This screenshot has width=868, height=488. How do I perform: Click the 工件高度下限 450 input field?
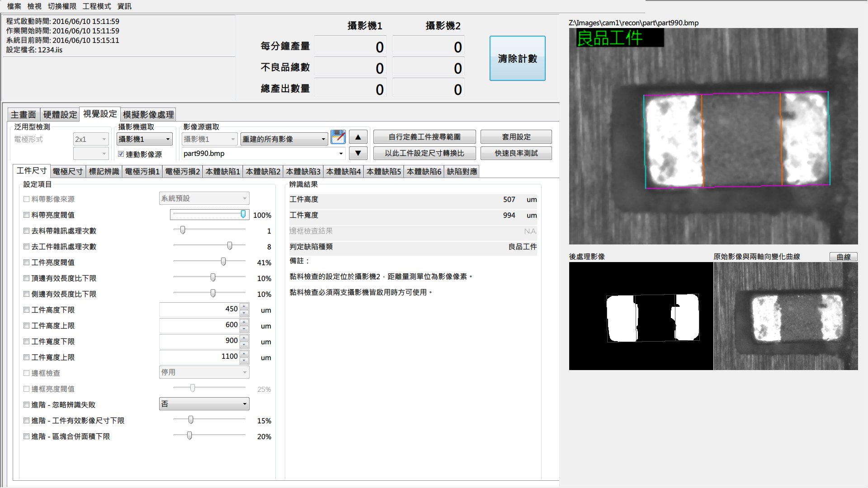(x=199, y=310)
